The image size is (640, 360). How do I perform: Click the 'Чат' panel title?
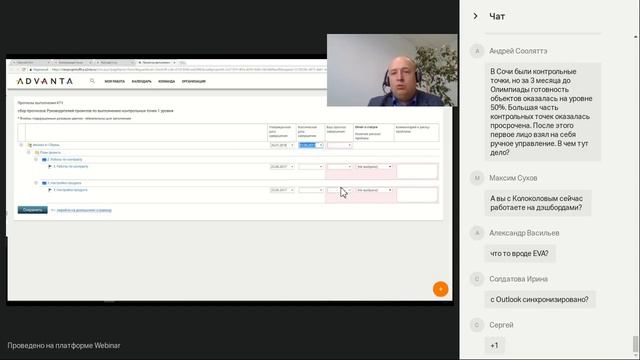[x=497, y=16]
